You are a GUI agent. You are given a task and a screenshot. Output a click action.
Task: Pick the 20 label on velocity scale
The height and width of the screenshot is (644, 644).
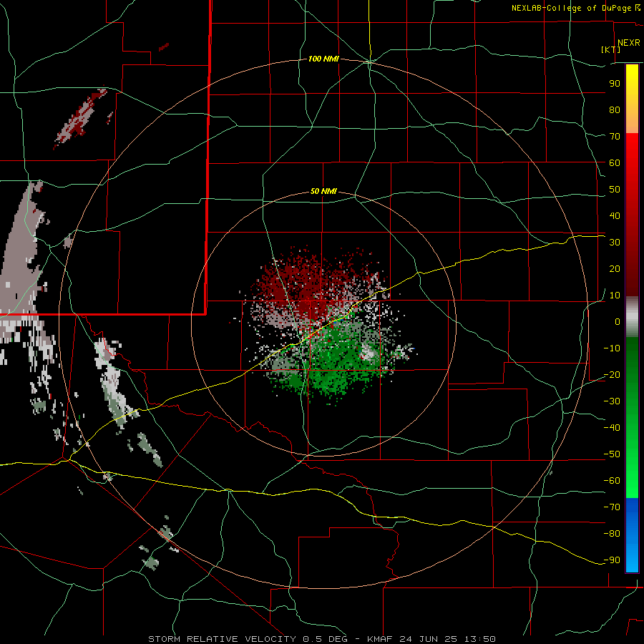click(615, 269)
